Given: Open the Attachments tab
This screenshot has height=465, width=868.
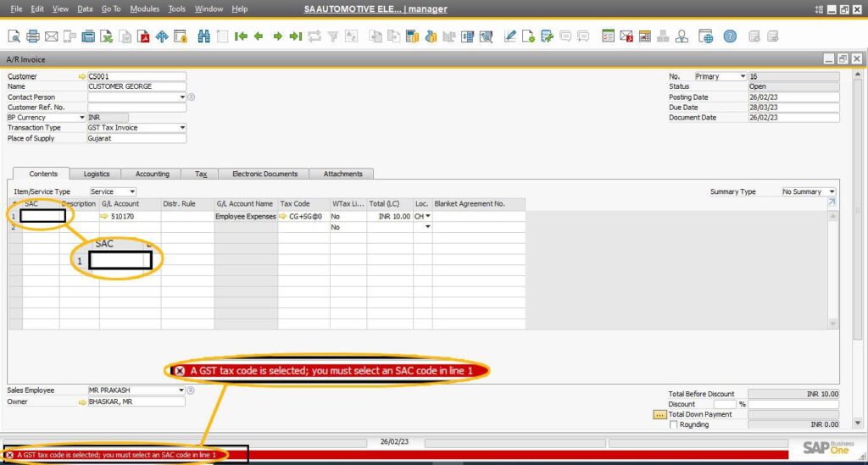Looking at the screenshot, I should [x=342, y=174].
